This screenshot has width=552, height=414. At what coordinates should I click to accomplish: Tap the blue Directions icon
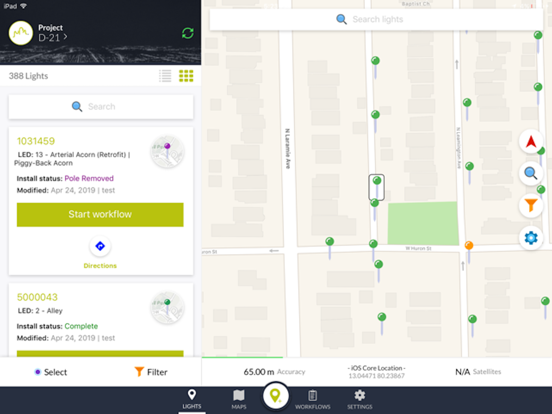(x=100, y=246)
